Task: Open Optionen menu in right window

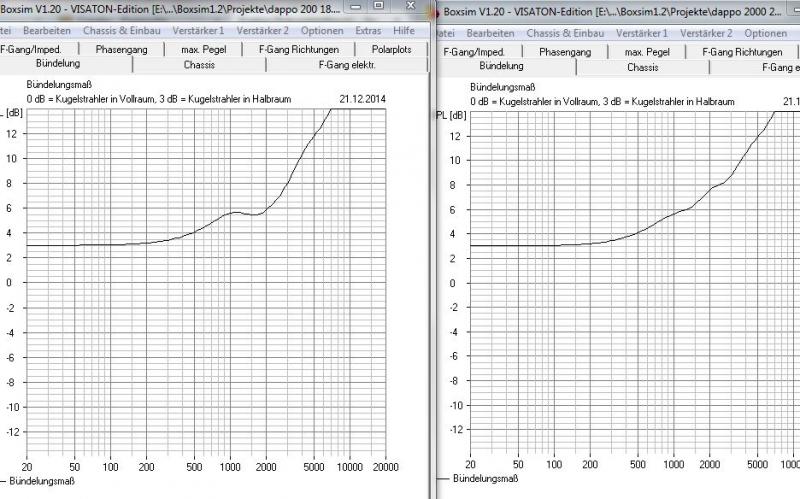Action: (x=765, y=33)
